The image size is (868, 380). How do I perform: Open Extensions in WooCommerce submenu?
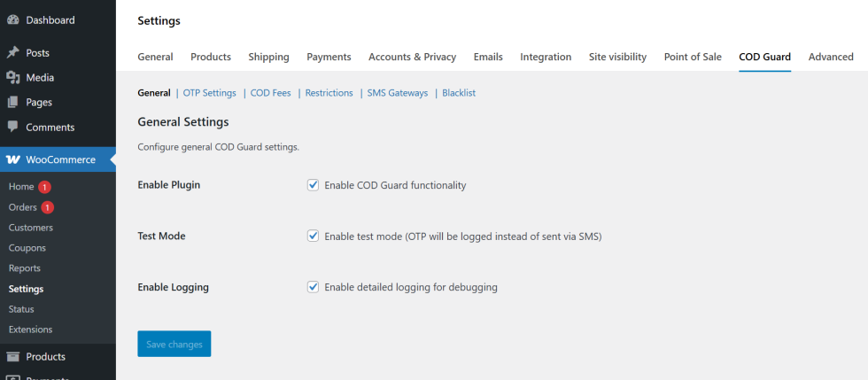[30, 330]
